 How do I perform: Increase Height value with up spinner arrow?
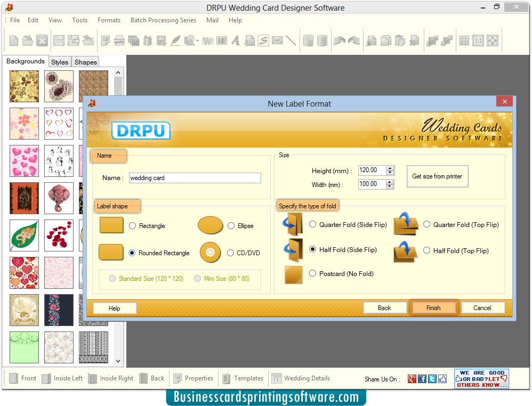390,168
